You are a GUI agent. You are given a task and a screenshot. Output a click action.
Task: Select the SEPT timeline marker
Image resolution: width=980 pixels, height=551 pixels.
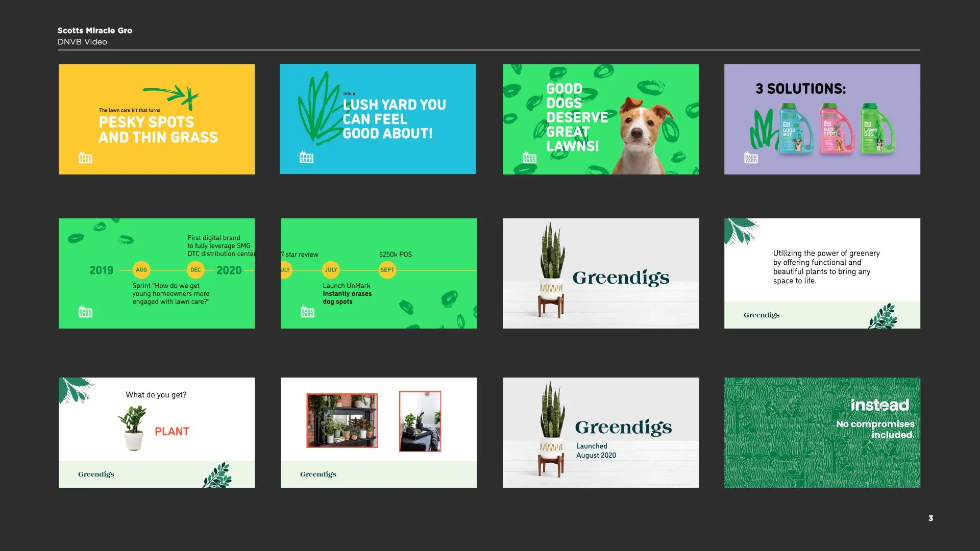click(x=387, y=270)
